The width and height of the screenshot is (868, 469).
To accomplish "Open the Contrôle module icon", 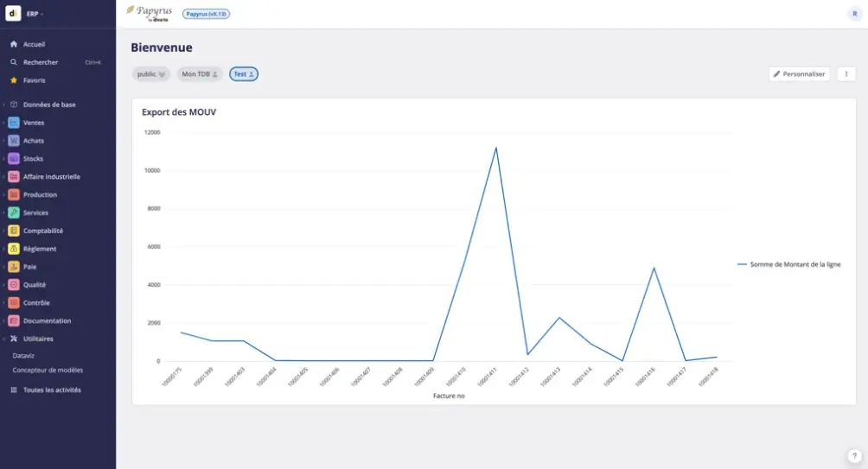I will coord(14,303).
